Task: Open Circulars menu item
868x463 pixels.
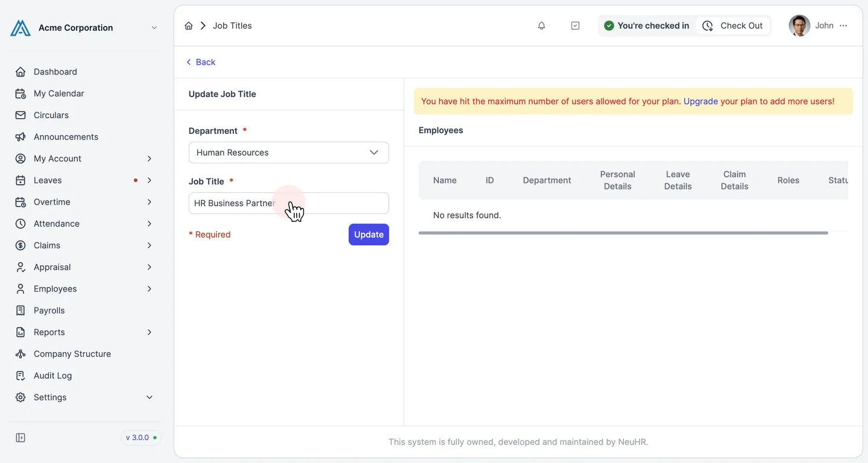Action: pos(84,115)
